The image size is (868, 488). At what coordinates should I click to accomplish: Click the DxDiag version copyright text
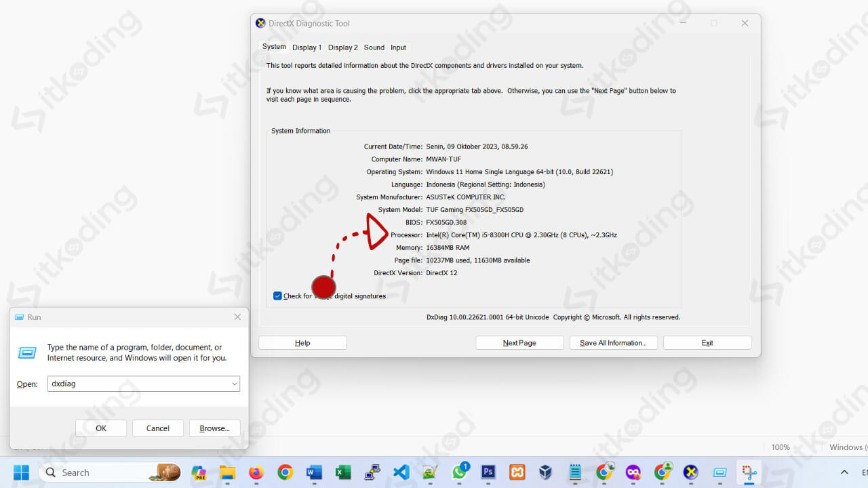click(553, 317)
